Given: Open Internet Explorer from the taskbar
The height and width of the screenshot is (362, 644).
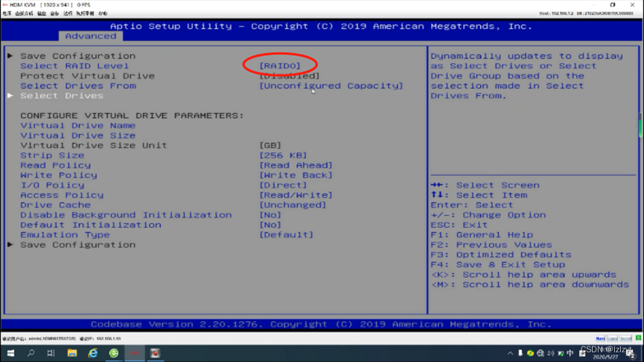Looking at the screenshot, I should [x=93, y=353].
